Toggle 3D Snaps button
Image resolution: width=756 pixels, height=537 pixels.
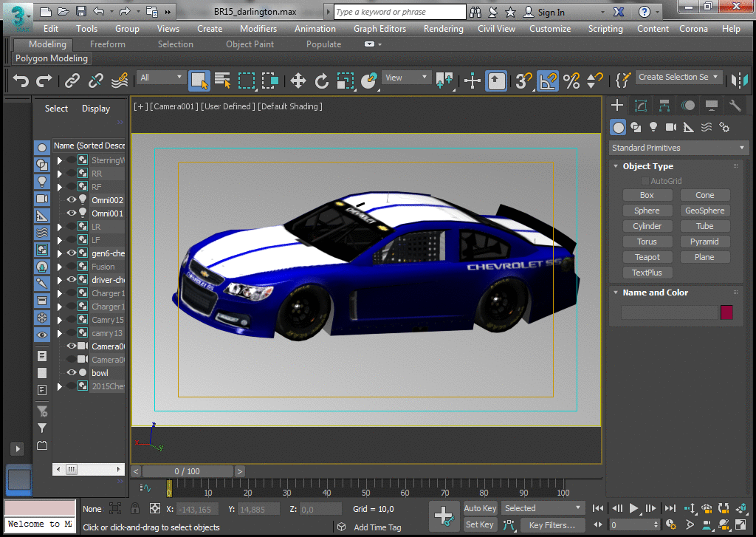click(x=523, y=80)
